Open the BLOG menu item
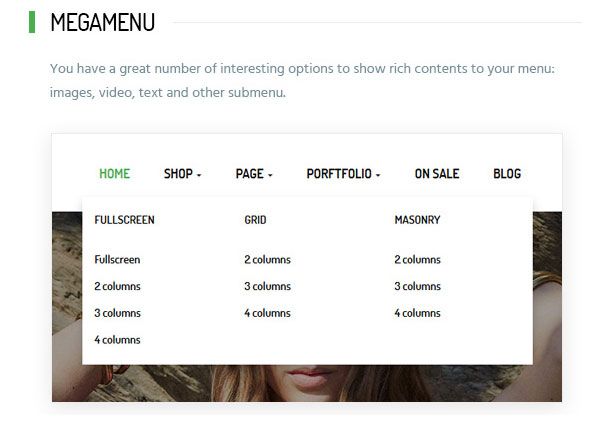This screenshot has width=614, height=423. [x=507, y=174]
